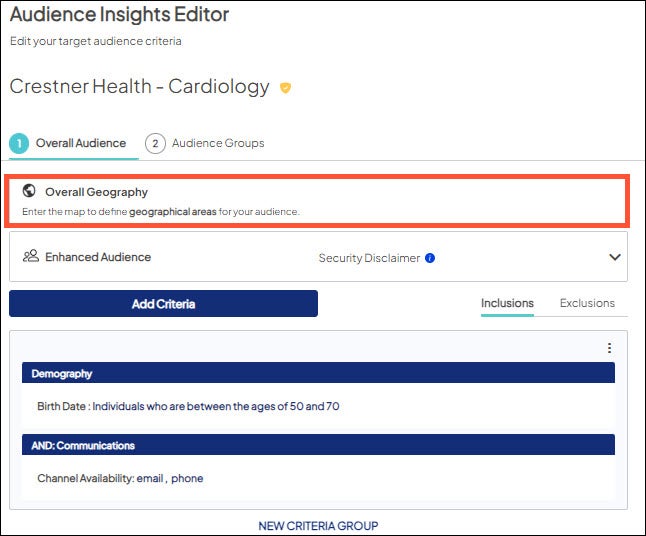Screen dimensions: 646x536
Task: Click the NEW CRITERIA GROUP link
Action: (318, 526)
